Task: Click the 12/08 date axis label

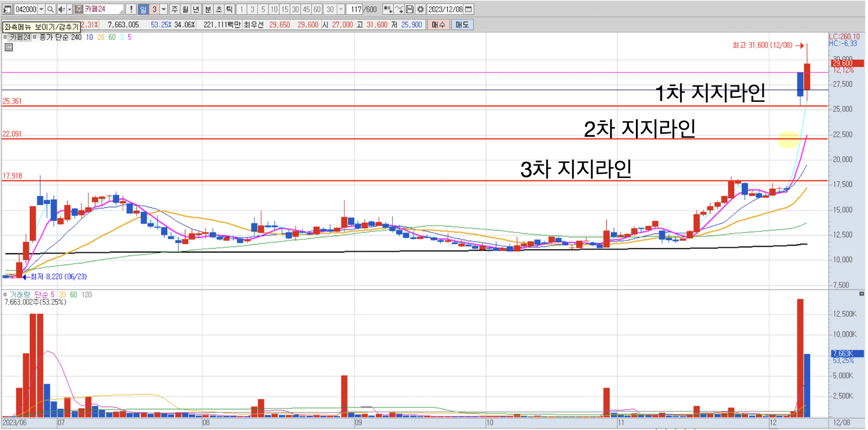Action: click(841, 423)
